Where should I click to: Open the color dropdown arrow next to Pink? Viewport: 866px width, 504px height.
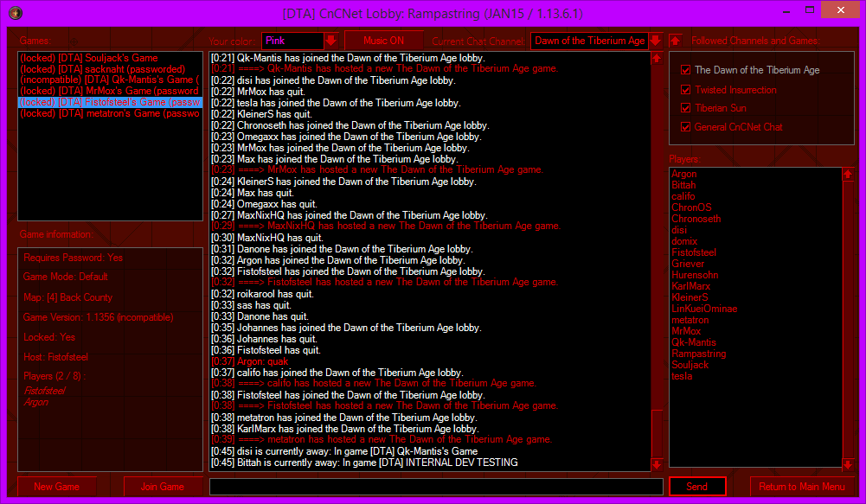(x=330, y=41)
